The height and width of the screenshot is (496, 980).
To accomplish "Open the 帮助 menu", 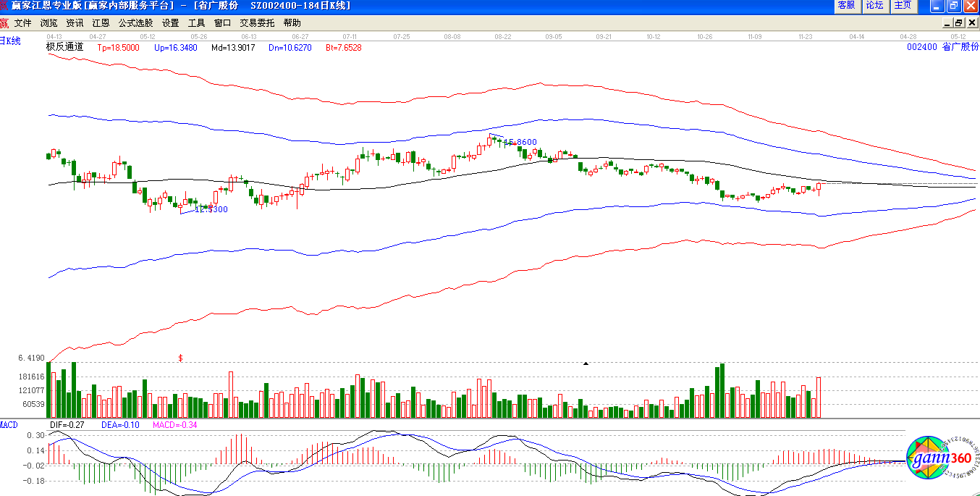I will pyautogui.click(x=292, y=23).
